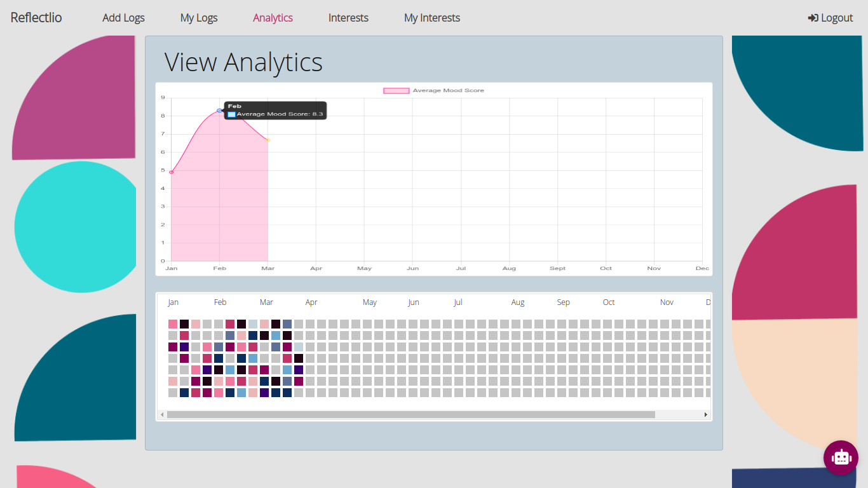Click the Feb data point on chart
Screen dimensions: 868x488
219,111
